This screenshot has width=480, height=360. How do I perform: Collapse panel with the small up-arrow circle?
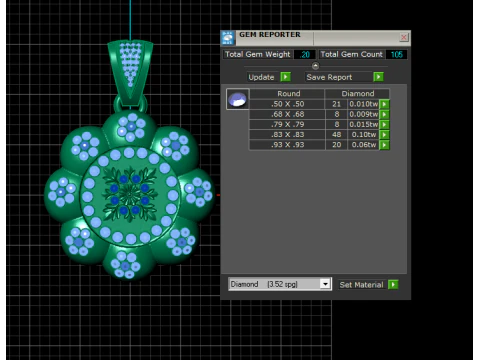coord(315,66)
